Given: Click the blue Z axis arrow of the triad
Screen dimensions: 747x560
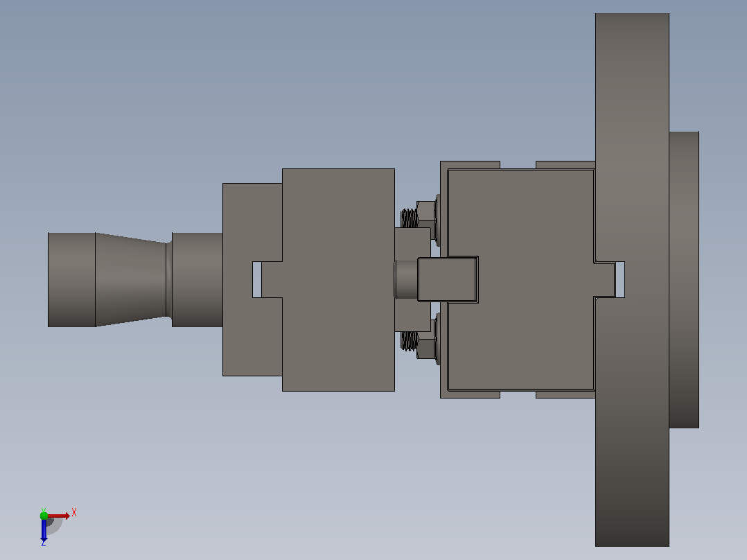Looking at the screenshot, I should point(44,530).
